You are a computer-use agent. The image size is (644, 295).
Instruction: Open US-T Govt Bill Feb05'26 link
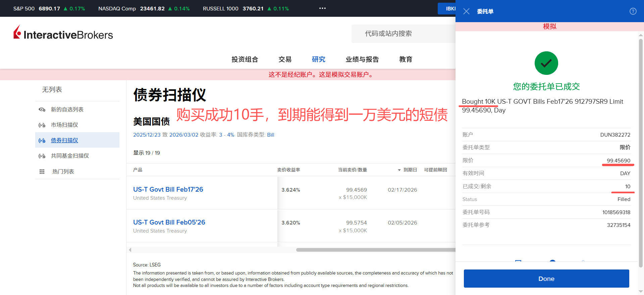[169, 222]
